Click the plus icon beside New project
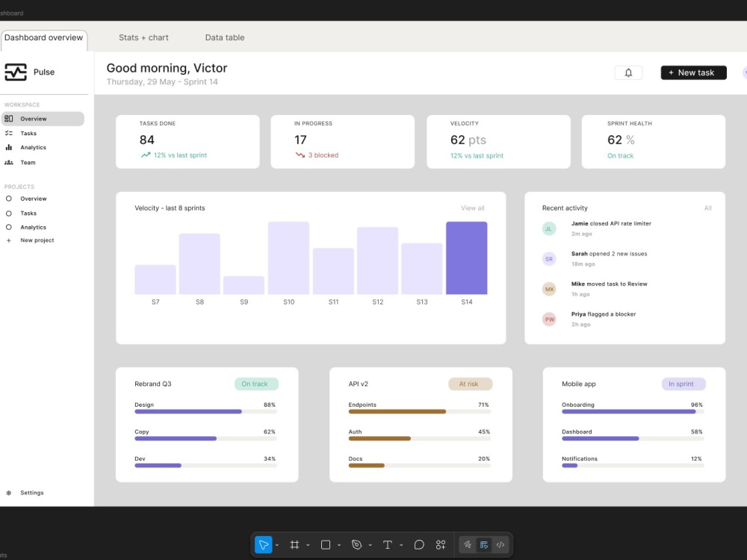 [8, 240]
